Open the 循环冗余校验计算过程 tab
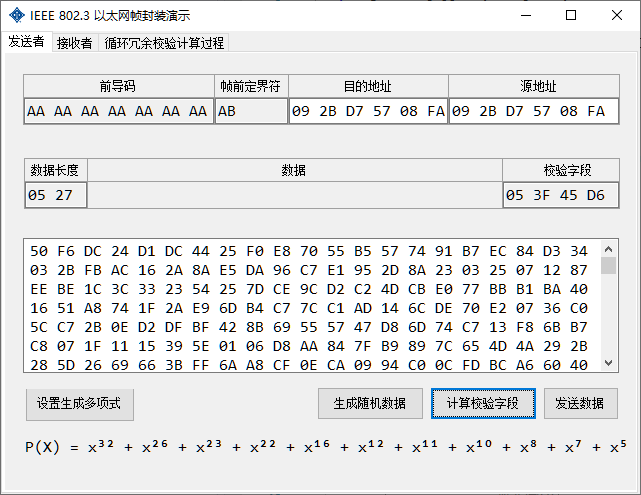Screen dimensions: 641x495 [x=164, y=43]
